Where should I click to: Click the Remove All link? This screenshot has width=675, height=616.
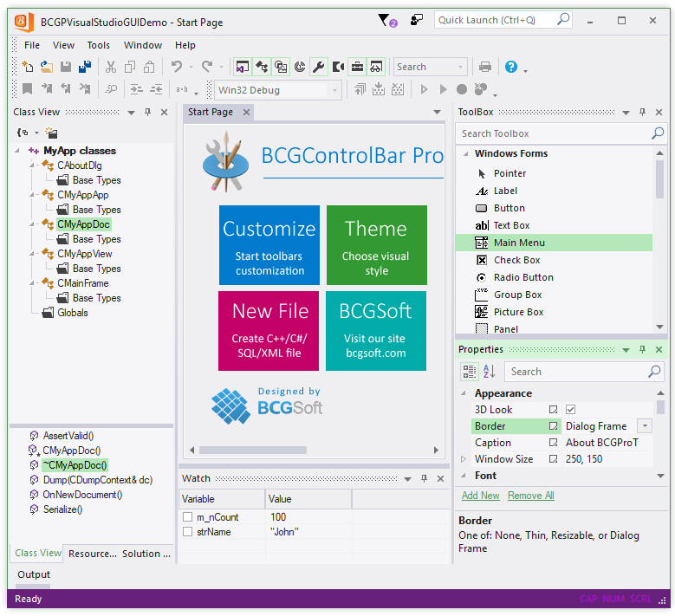click(x=531, y=496)
